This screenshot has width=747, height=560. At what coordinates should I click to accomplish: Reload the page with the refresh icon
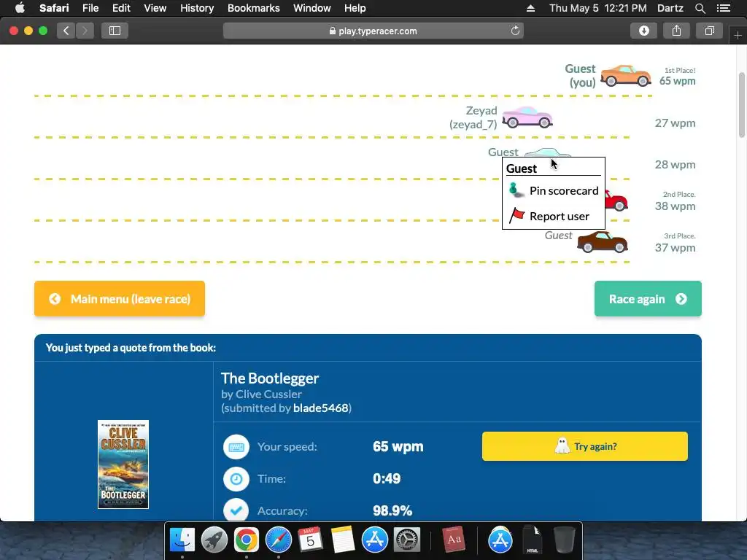515,31
